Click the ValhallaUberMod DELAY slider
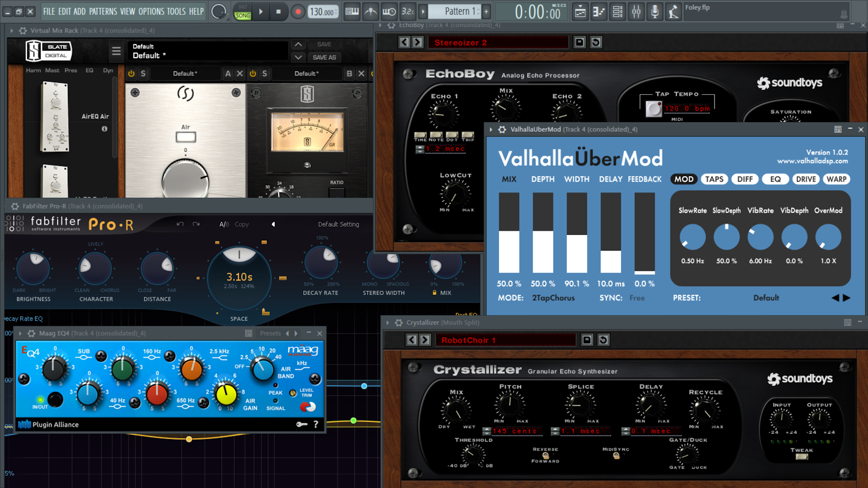Image resolution: width=868 pixels, height=488 pixels. coord(610,233)
